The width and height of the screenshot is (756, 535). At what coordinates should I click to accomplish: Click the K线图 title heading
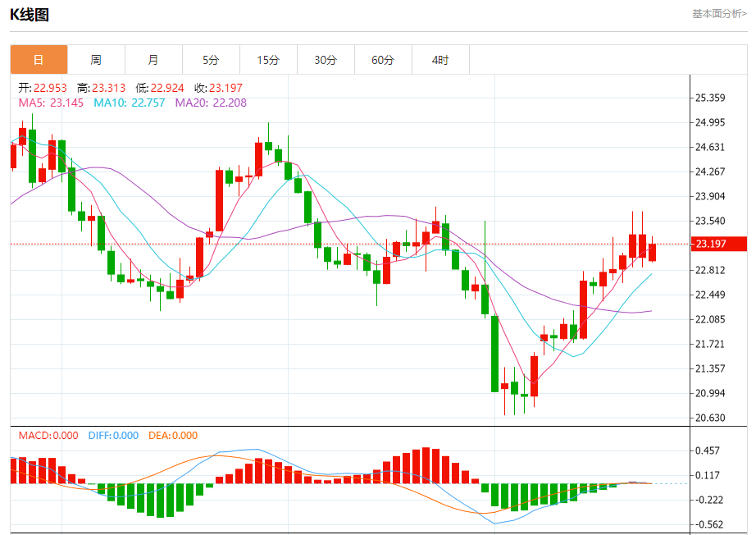[x=30, y=14]
